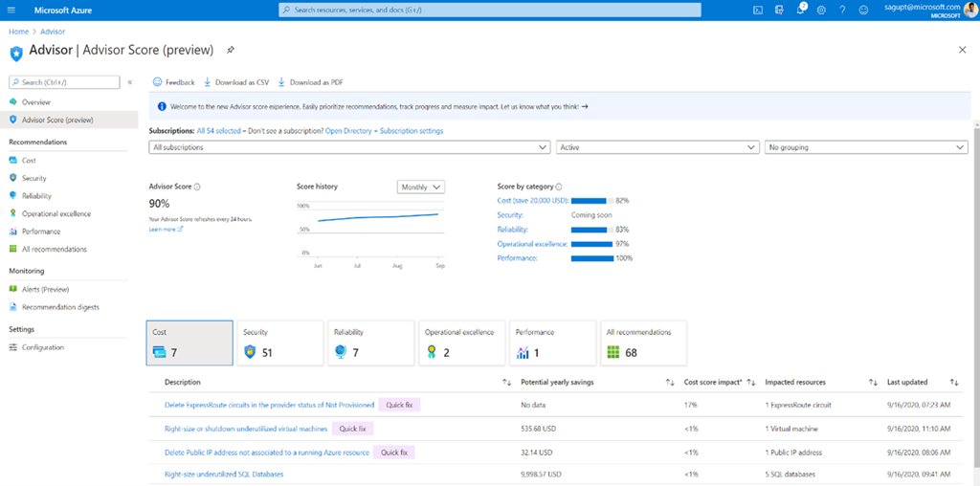Open the Monthly score history dropdown
The image size is (980, 486).
[421, 187]
